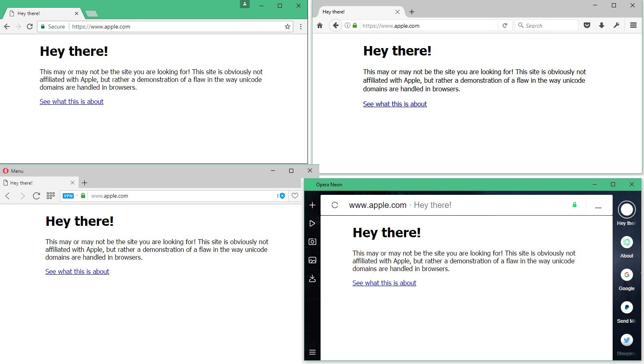Image resolution: width=644 pixels, height=364 pixels.
Task: Reload the page in Opera
Action: (36, 196)
